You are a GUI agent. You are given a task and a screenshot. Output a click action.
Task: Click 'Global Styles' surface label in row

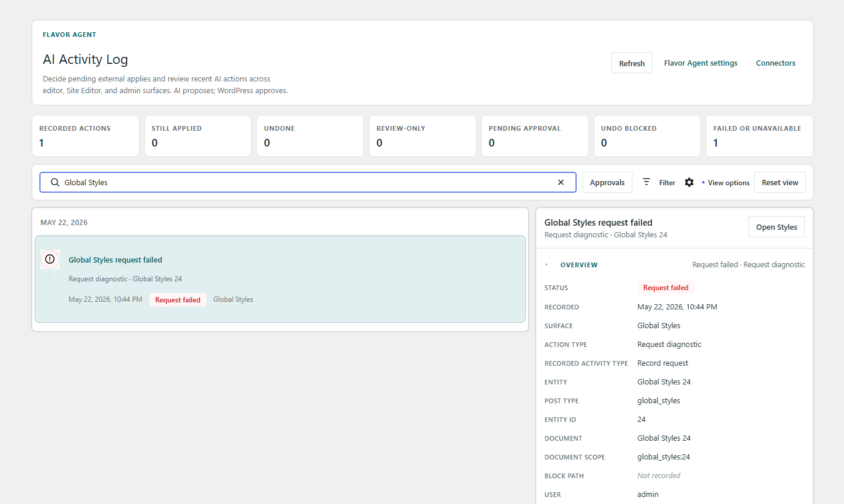[233, 299]
